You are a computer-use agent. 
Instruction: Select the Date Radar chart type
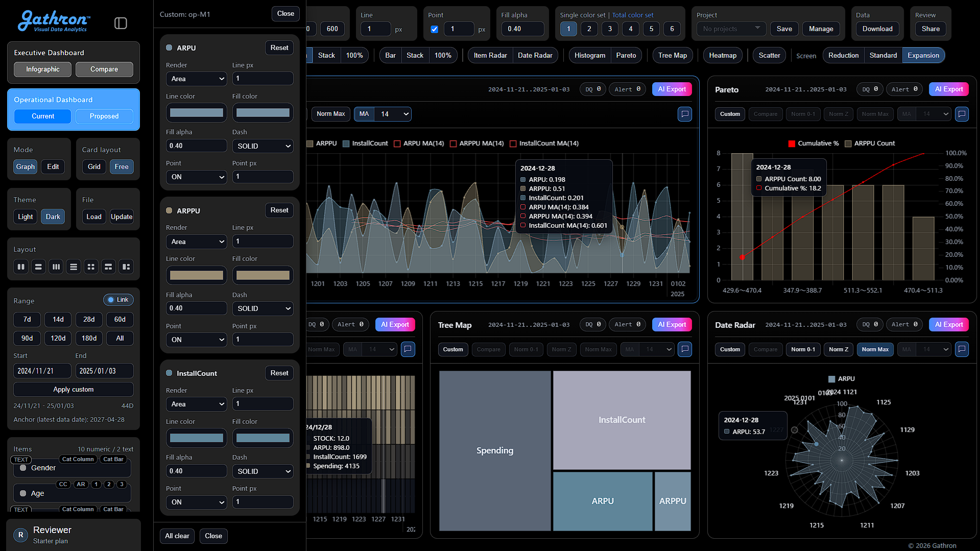pyautogui.click(x=535, y=55)
